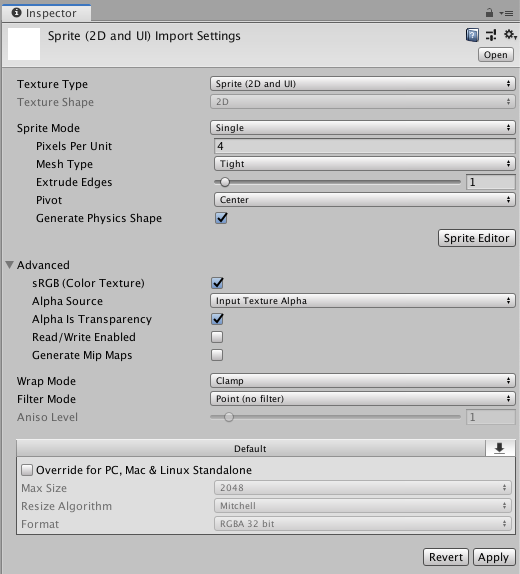This screenshot has width=520, height=574.
Task: Apply the import settings
Action: [x=494, y=557]
